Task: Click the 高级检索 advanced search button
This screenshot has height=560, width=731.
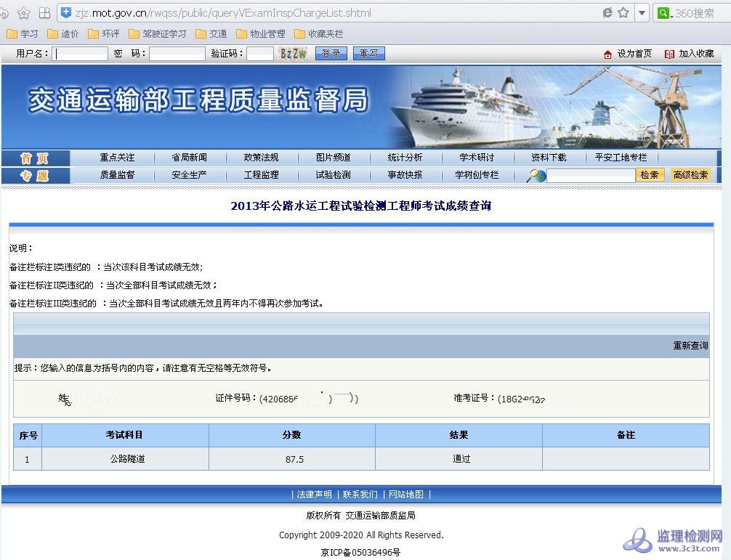Action: pos(690,175)
